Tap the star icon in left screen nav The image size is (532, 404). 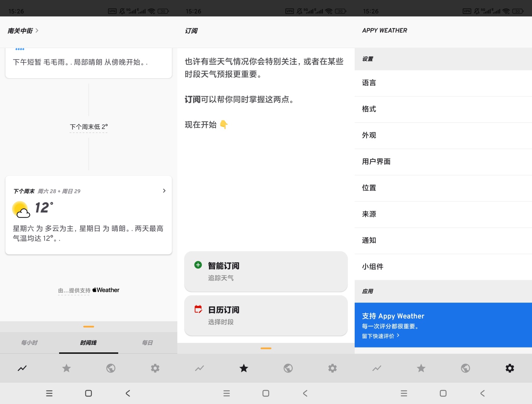click(x=67, y=368)
